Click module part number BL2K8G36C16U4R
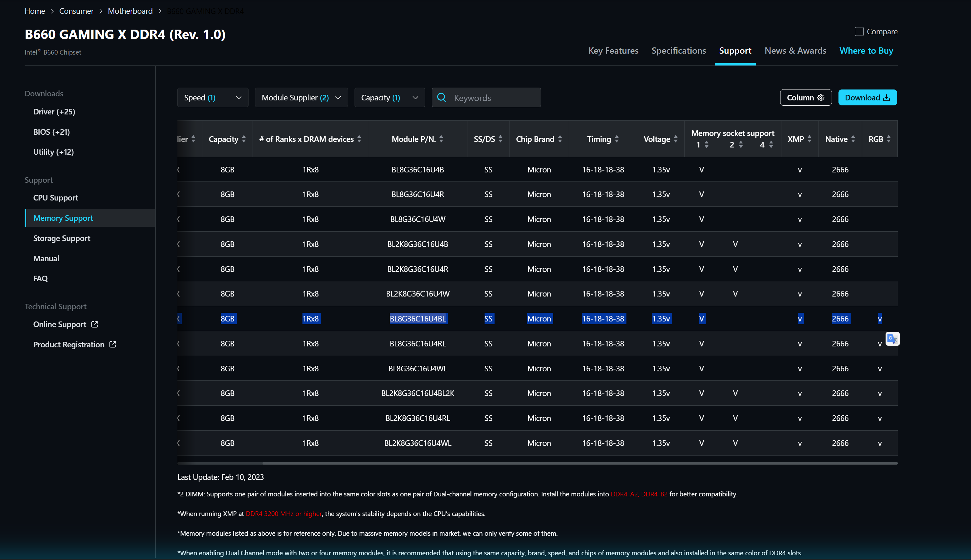Screen dimensions: 971x560 pos(418,269)
